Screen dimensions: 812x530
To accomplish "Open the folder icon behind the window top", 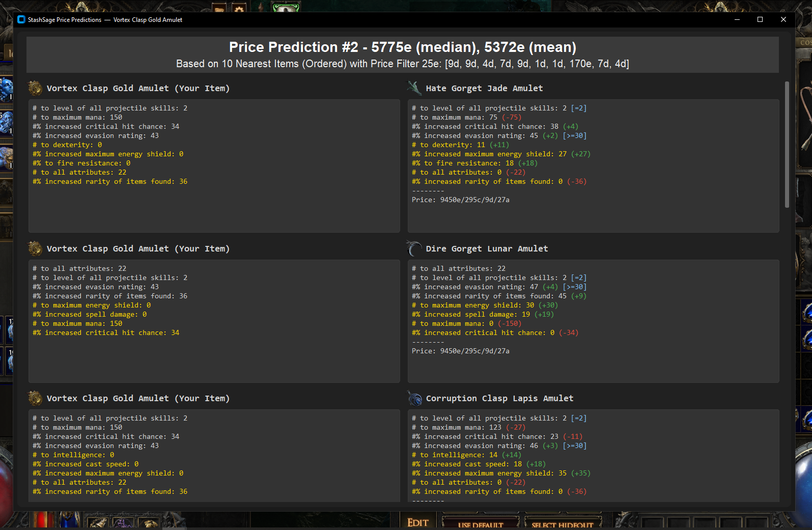I will coord(219,8).
